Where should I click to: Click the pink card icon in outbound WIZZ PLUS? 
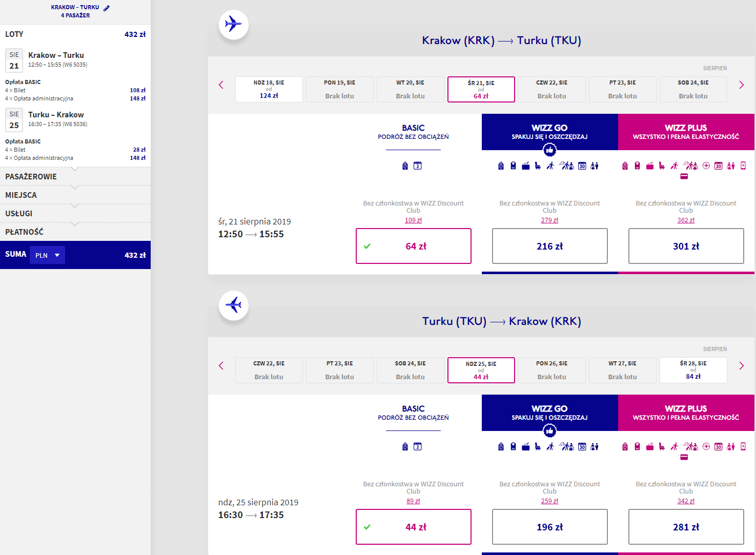(684, 177)
